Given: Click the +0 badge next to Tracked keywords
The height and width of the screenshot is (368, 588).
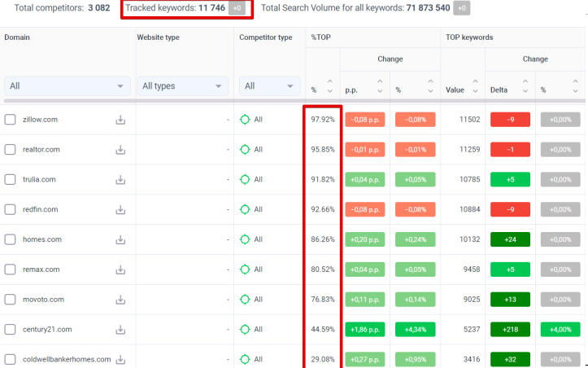Looking at the screenshot, I should (x=237, y=8).
